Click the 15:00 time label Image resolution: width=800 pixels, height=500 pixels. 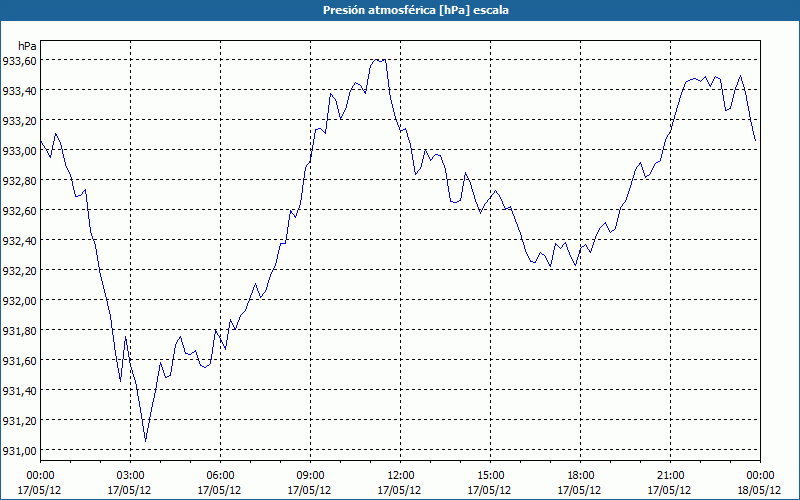click(x=490, y=476)
